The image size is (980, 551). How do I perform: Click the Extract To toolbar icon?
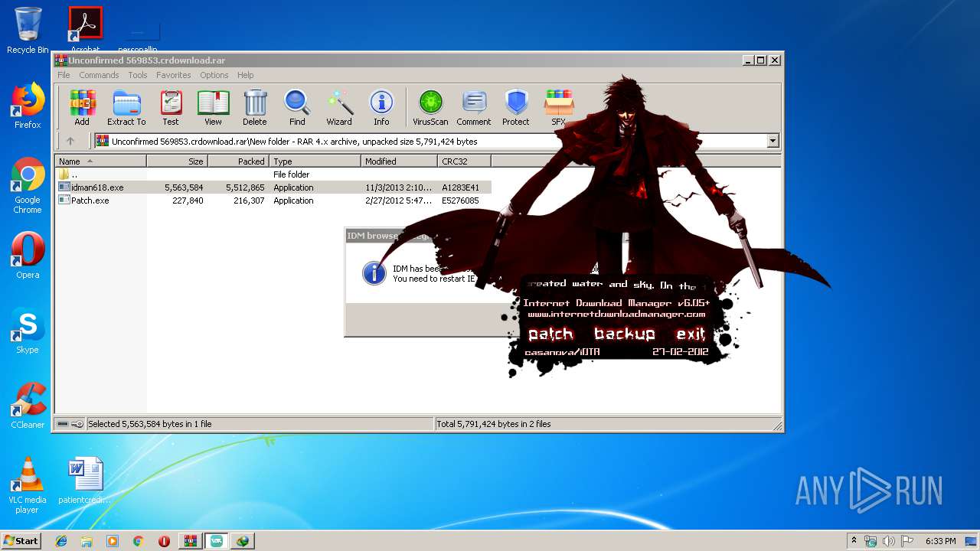126,107
